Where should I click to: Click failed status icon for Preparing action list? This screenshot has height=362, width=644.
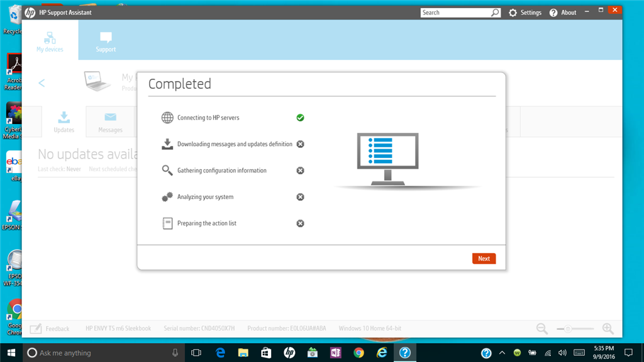click(x=300, y=223)
